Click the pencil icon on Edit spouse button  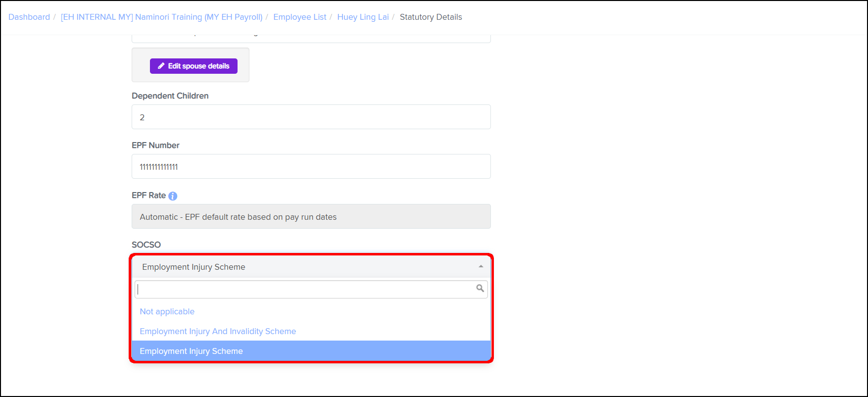pyautogui.click(x=161, y=66)
